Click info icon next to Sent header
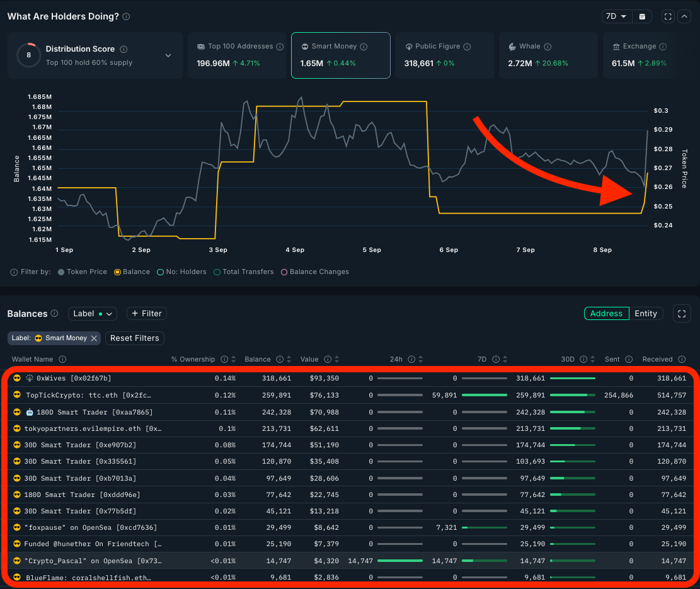 coord(629,359)
